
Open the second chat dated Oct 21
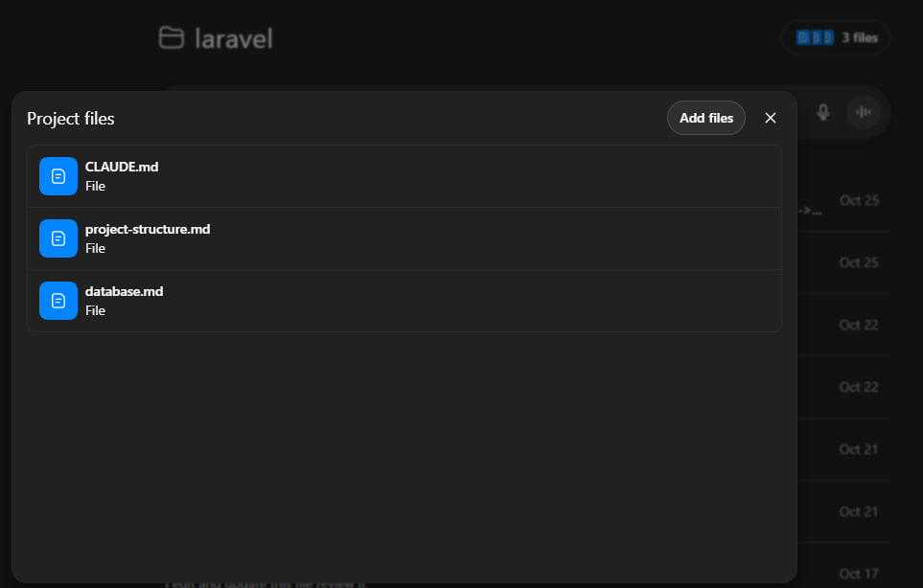coord(858,511)
